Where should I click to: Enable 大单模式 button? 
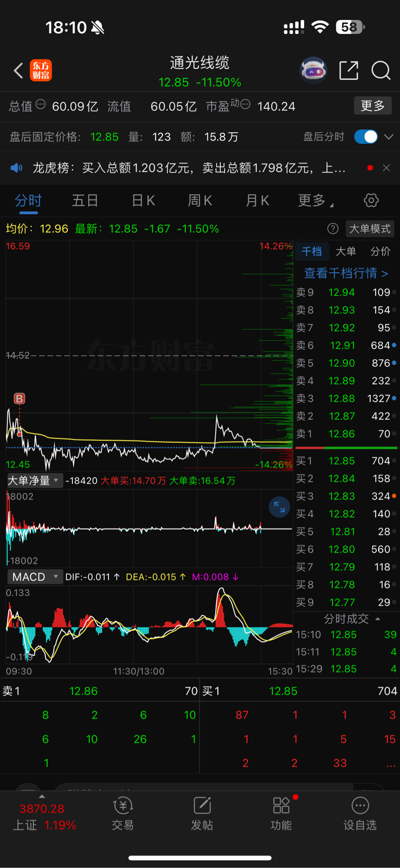click(x=370, y=228)
